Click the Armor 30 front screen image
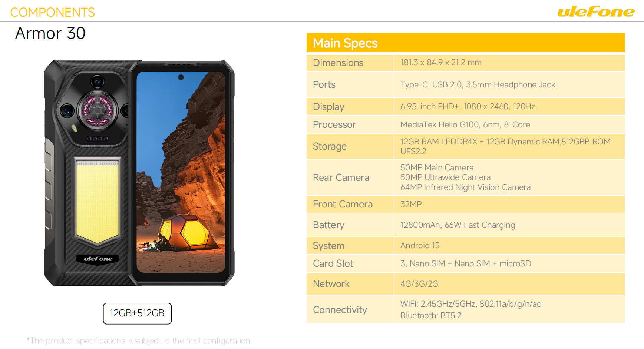This screenshot has width=644, height=349. pos(181,173)
